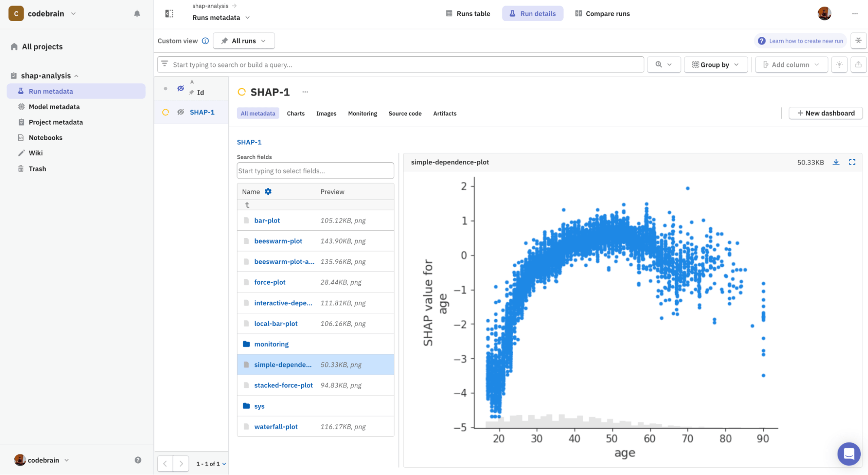
Task: Click the help question mark in the sidebar
Action: click(x=138, y=459)
